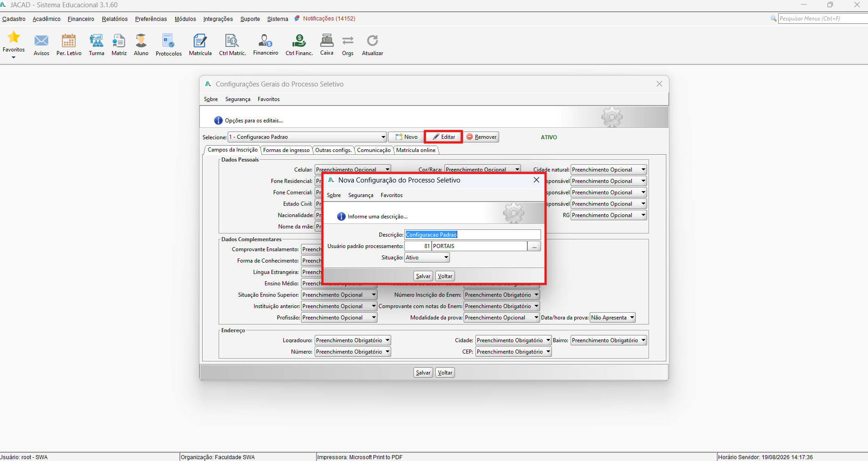
Task: Open the Matrícula toolbar icon
Action: pos(200,41)
